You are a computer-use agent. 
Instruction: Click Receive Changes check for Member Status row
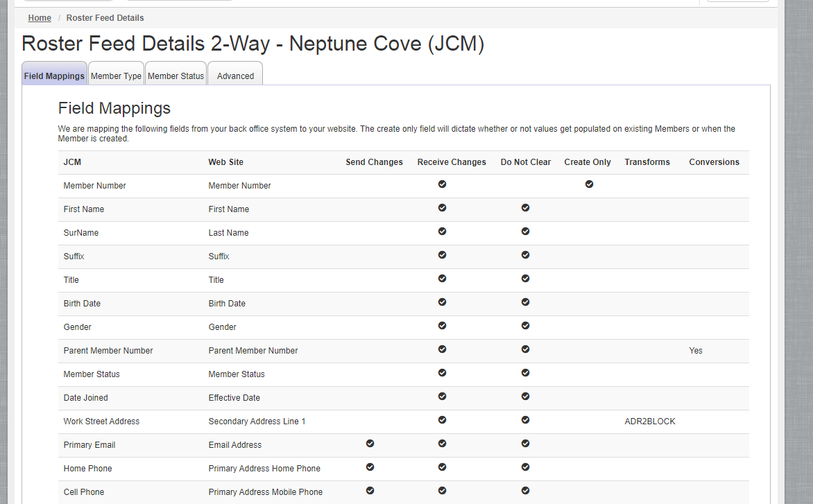pos(443,373)
